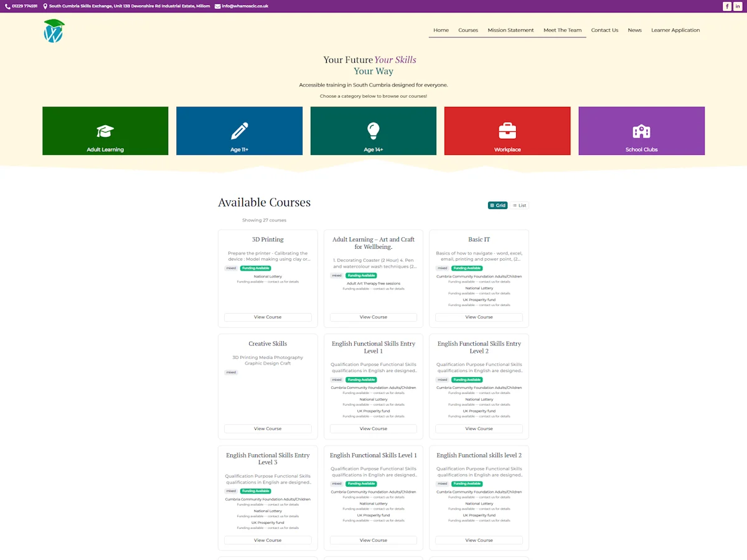Open Contact Us page
The image size is (747, 560).
(x=604, y=30)
